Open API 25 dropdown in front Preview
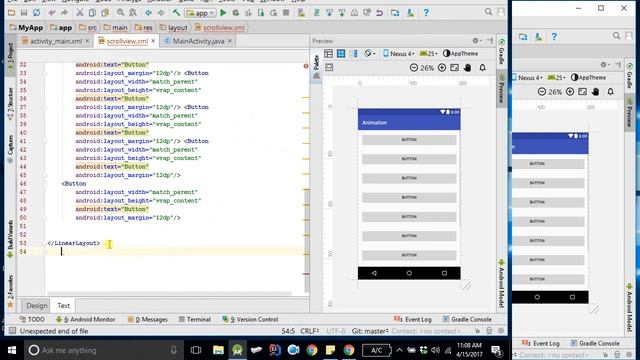Screen dimensions: 640x360 click(x=428, y=53)
